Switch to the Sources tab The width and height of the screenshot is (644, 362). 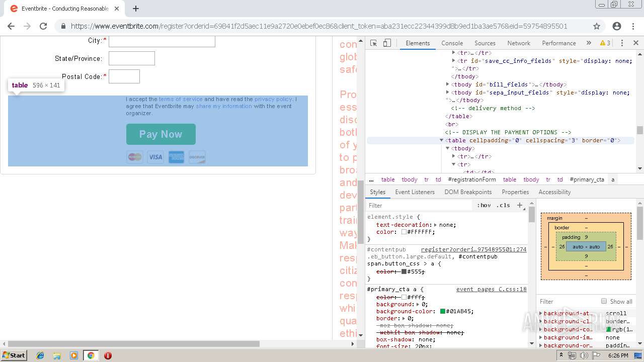tap(485, 43)
